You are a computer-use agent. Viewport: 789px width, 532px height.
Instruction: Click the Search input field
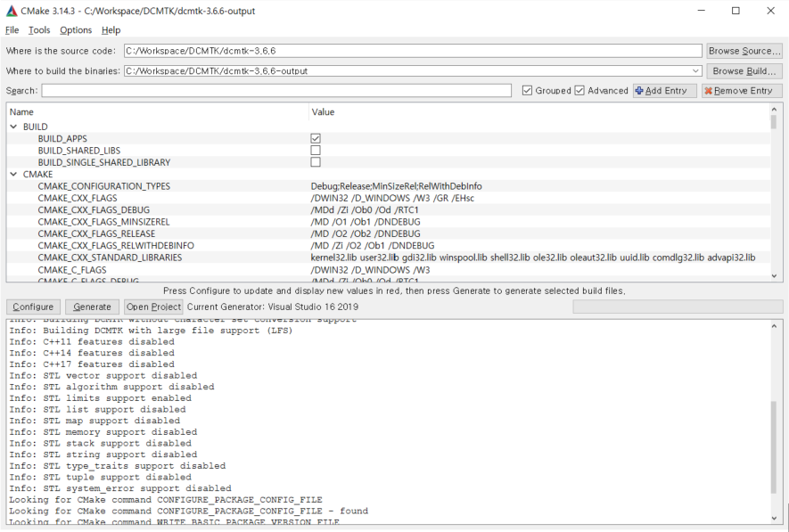[x=276, y=91]
